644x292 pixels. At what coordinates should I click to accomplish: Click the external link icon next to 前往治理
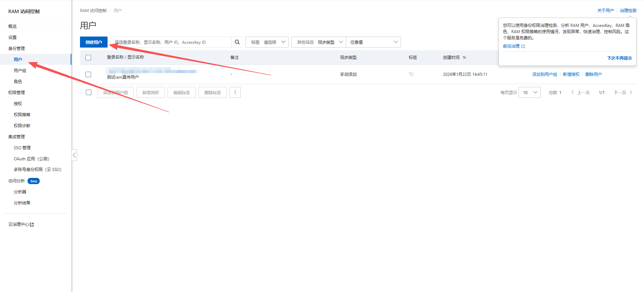click(523, 46)
